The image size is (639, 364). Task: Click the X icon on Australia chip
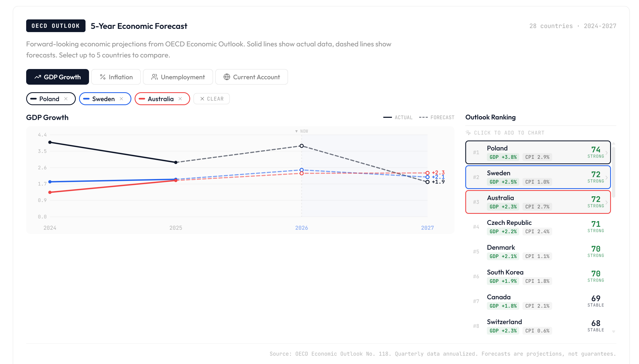[x=180, y=99]
